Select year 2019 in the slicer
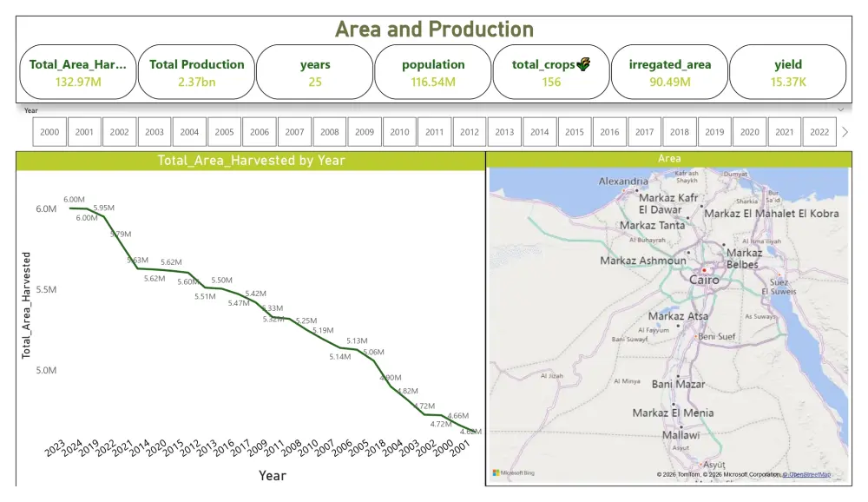 coord(714,132)
